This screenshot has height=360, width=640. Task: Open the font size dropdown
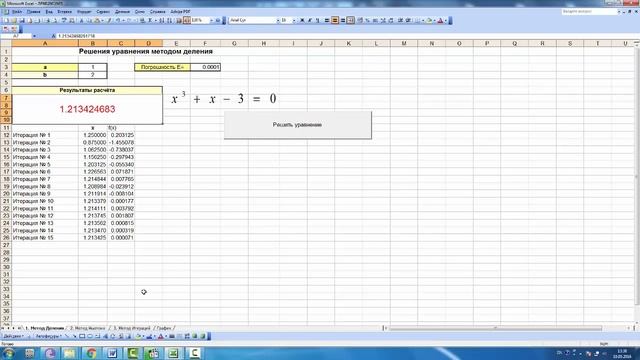point(294,20)
